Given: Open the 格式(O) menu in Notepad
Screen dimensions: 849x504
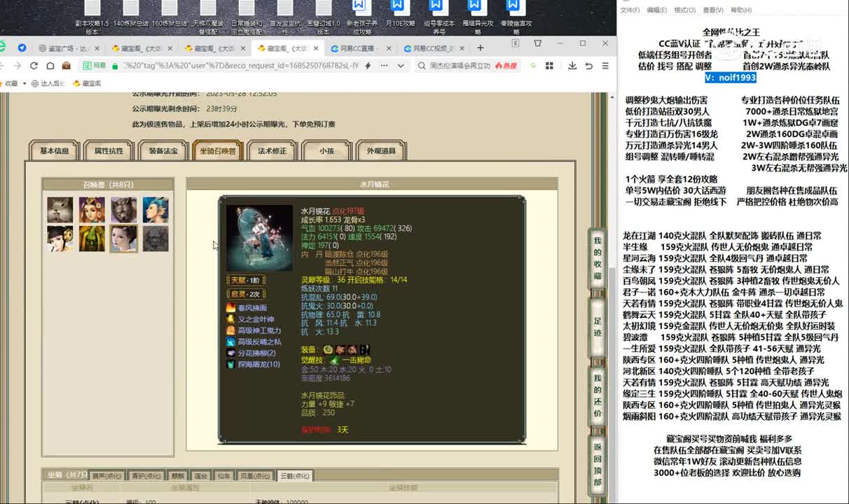Looking at the screenshot, I should tap(684, 10).
